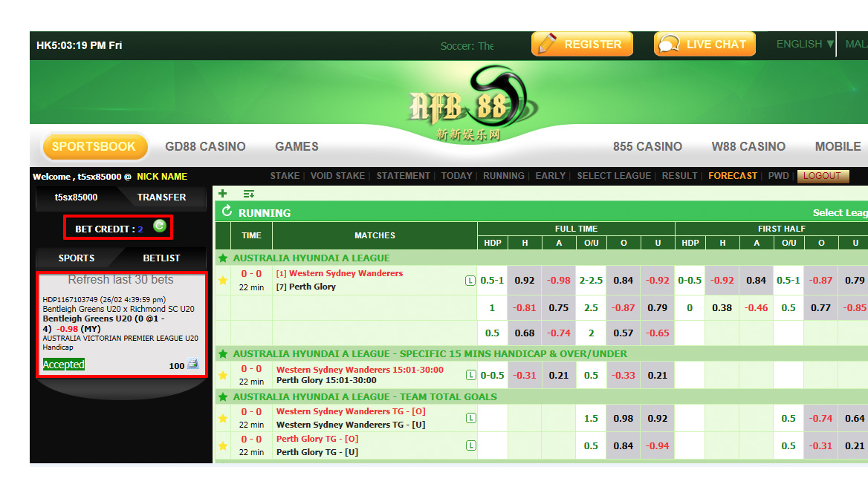The width and height of the screenshot is (868, 490).
Task: Refresh the bet credit balance
Action: click(x=159, y=226)
